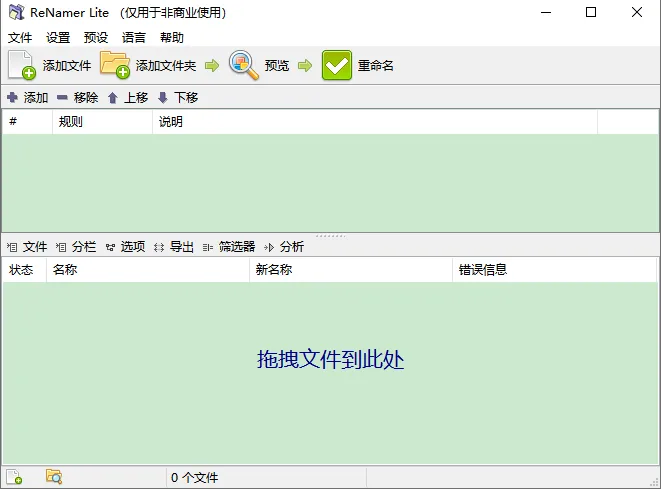Click the 规则 column header
This screenshot has width=661, height=489.
(x=102, y=122)
